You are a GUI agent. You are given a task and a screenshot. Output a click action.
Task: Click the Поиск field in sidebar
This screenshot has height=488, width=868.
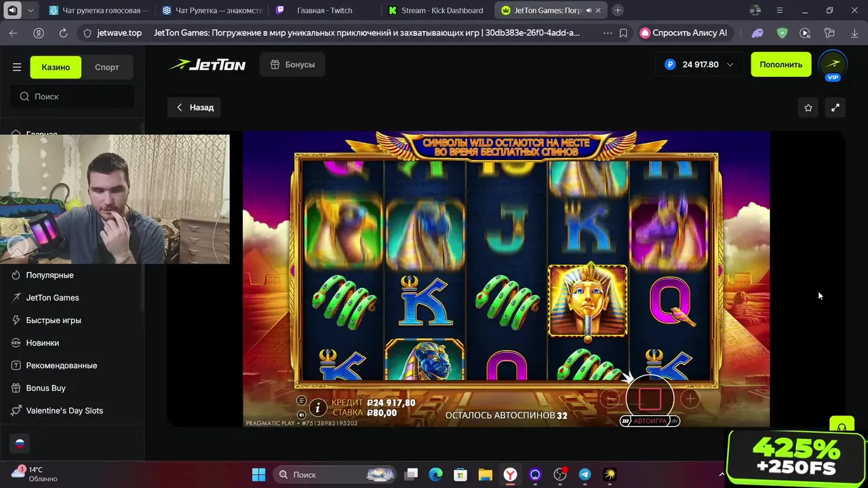point(73,96)
